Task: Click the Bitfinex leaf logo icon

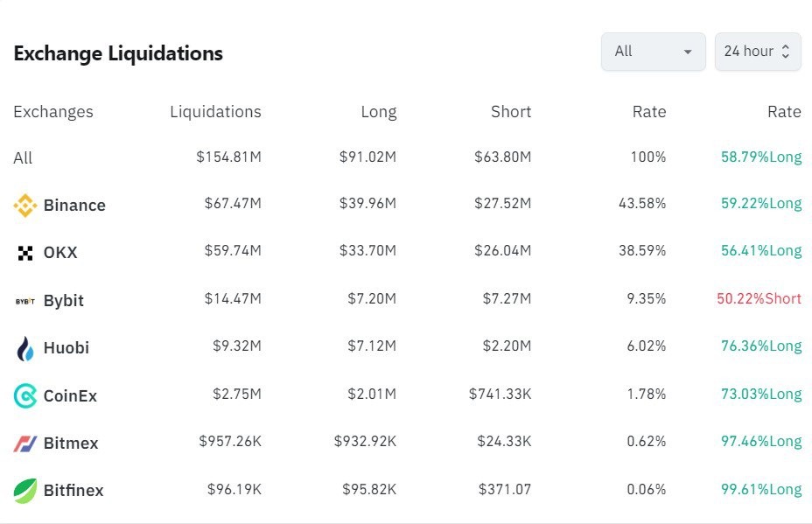Action: 25,491
